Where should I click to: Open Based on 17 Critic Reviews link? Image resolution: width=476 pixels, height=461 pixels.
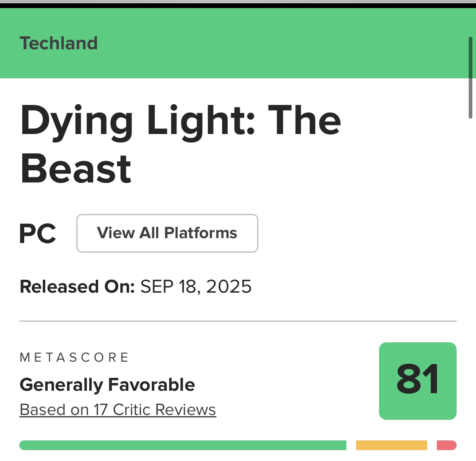tap(118, 410)
